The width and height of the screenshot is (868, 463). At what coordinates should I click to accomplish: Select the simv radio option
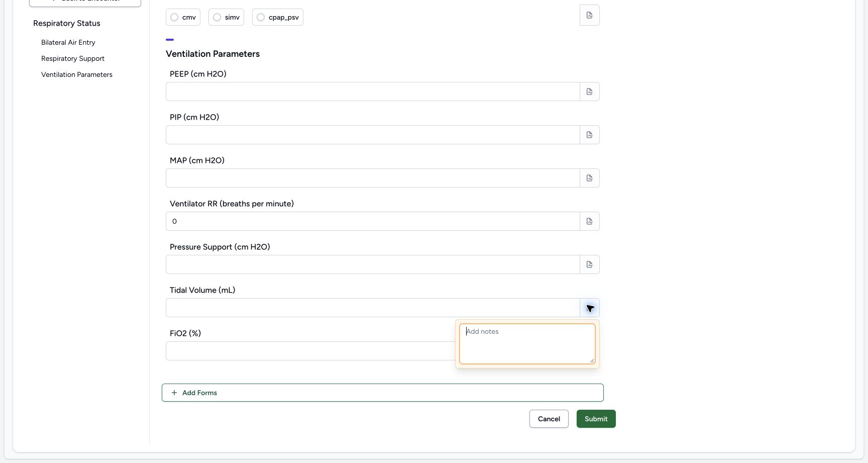tap(226, 17)
